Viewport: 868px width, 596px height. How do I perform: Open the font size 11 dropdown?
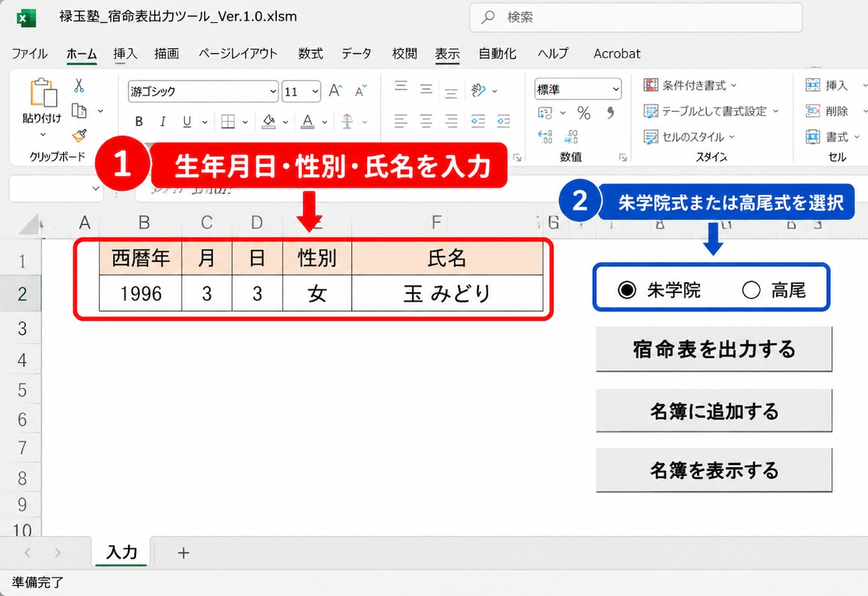315,91
